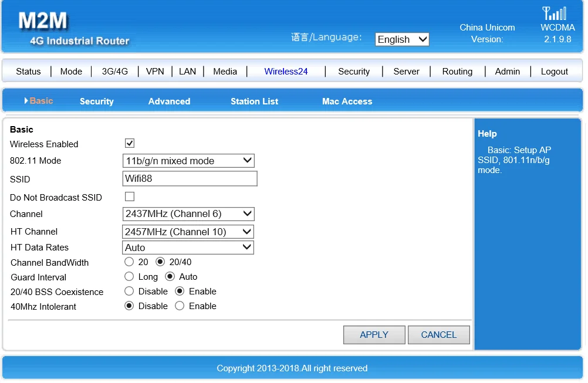The width and height of the screenshot is (588, 383).
Task: Expand the Channel frequency dropdown
Action: [188, 214]
